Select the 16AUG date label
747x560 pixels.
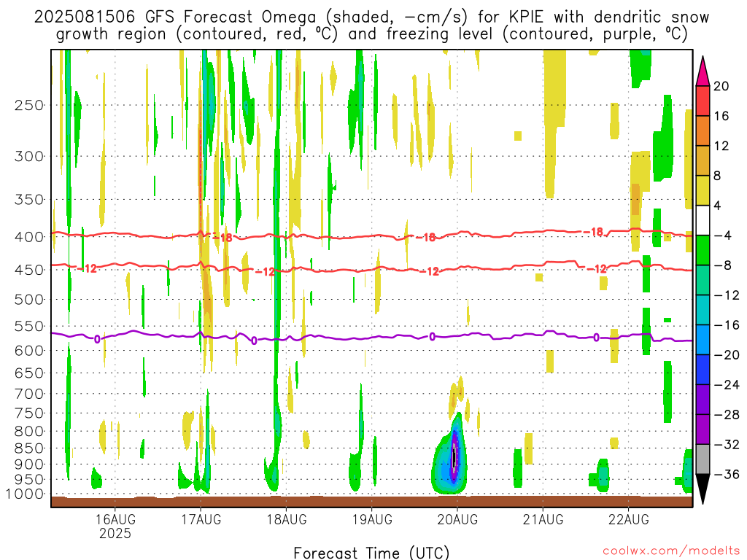pyautogui.click(x=115, y=519)
